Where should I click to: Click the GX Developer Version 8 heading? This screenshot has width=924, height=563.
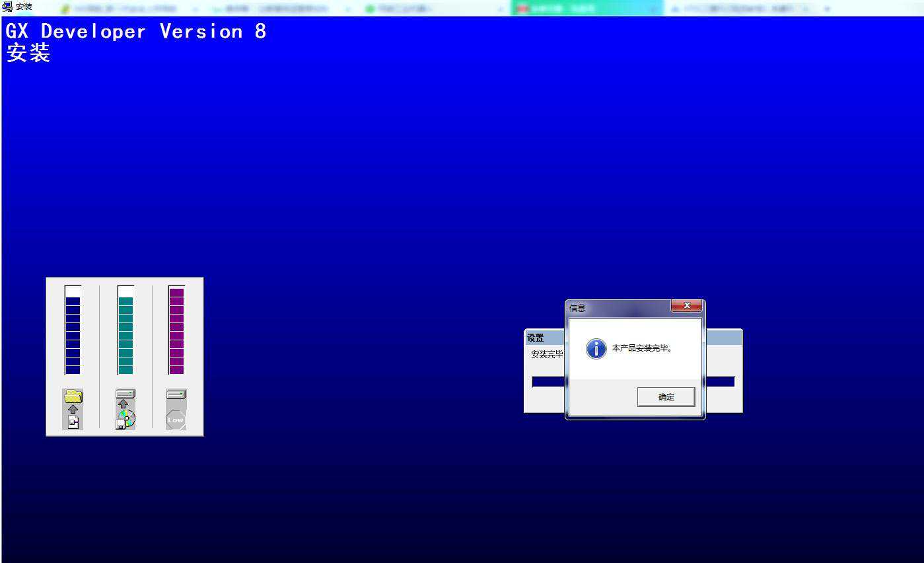pos(136,32)
